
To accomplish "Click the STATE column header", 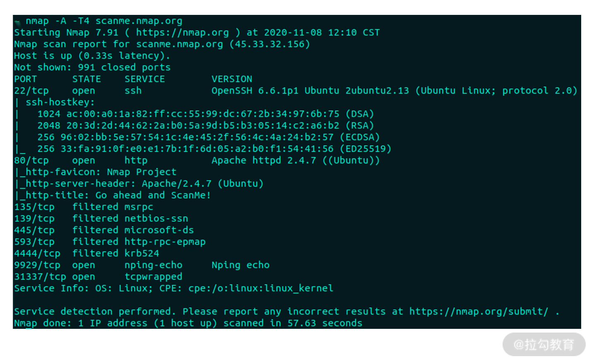I will coord(86,79).
